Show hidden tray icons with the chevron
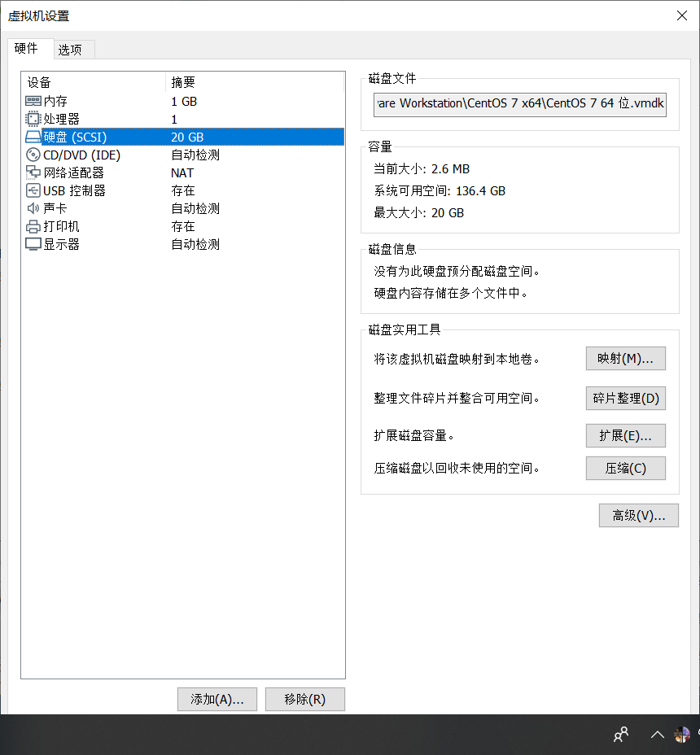The width and height of the screenshot is (700, 755). click(657, 735)
